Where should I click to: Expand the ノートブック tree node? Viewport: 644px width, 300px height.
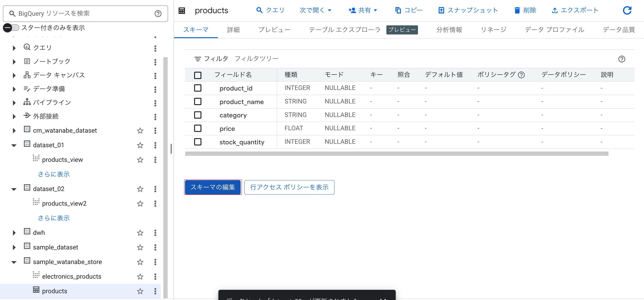pos(14,62)
